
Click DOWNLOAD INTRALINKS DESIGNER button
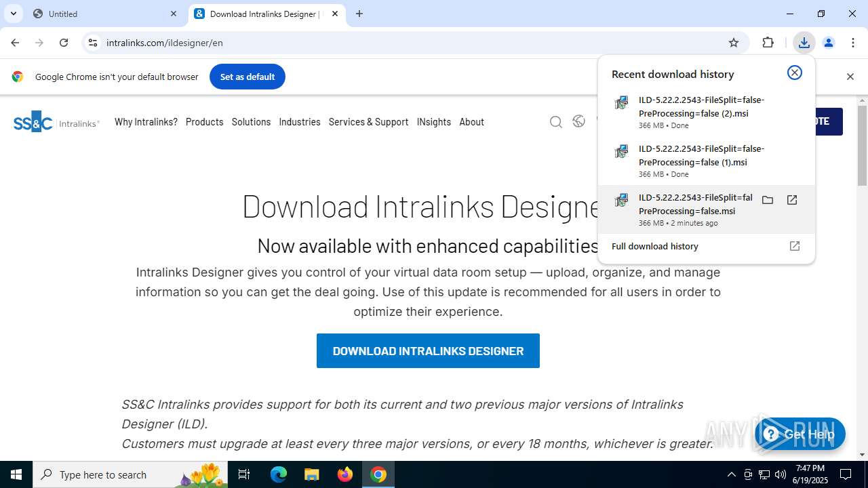click(x=428, y=351)
